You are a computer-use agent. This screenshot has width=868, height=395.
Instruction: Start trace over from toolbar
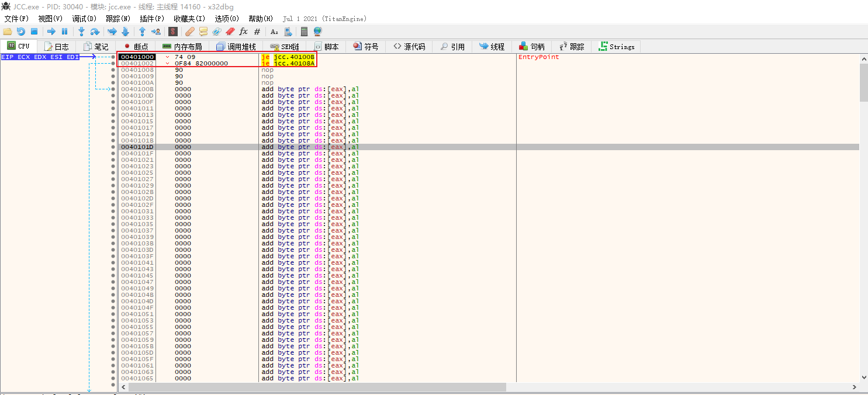tap(125, 32)
